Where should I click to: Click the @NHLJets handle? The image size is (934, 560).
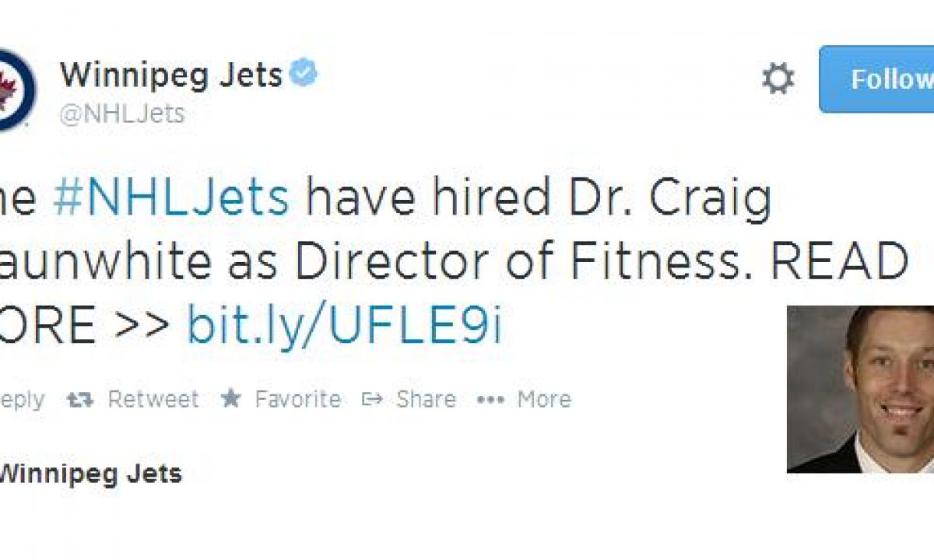click(122, 114)
